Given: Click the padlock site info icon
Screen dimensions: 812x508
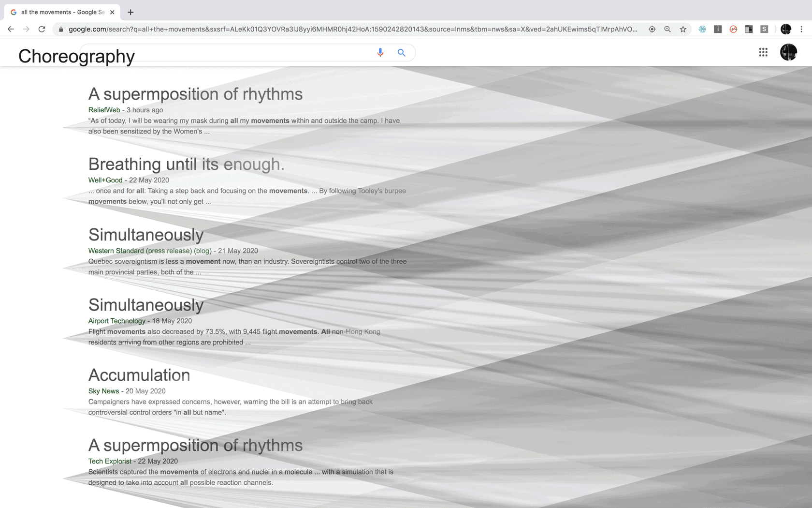Looking at the screenshot, I should coord(61,30).
